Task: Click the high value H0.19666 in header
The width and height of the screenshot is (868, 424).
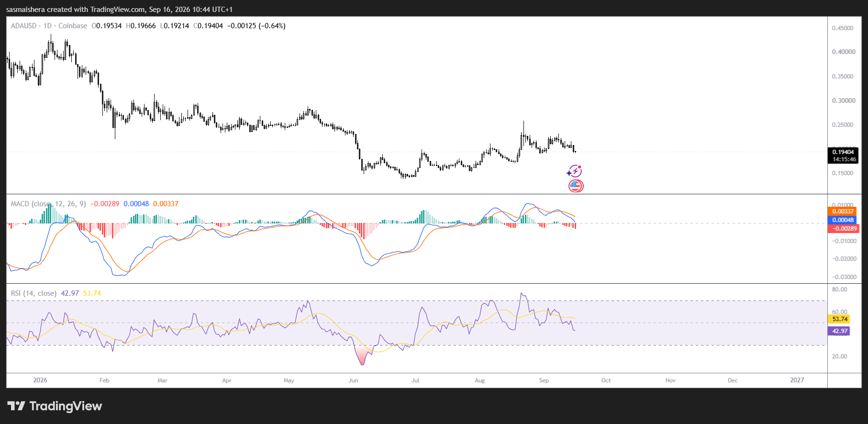Action: 141,26
